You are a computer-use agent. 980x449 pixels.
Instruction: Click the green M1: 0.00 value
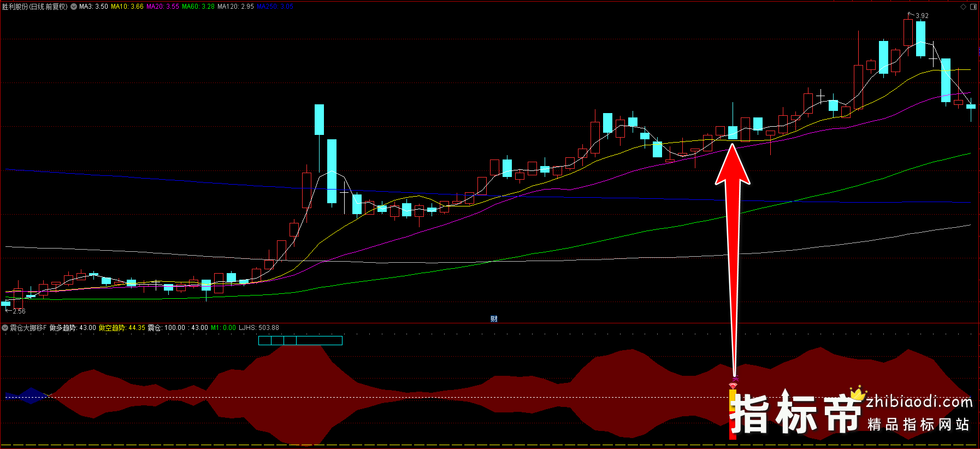223,328
